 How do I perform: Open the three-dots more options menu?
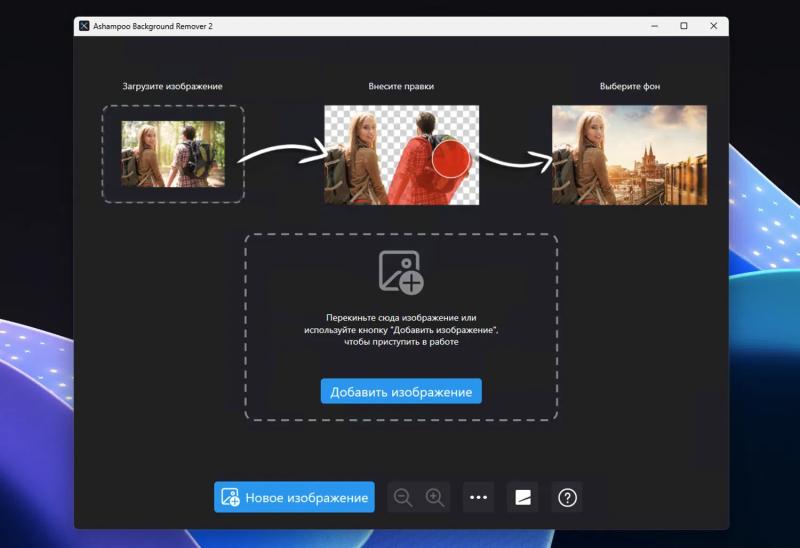pyautogui.click(x=478, y=497)
